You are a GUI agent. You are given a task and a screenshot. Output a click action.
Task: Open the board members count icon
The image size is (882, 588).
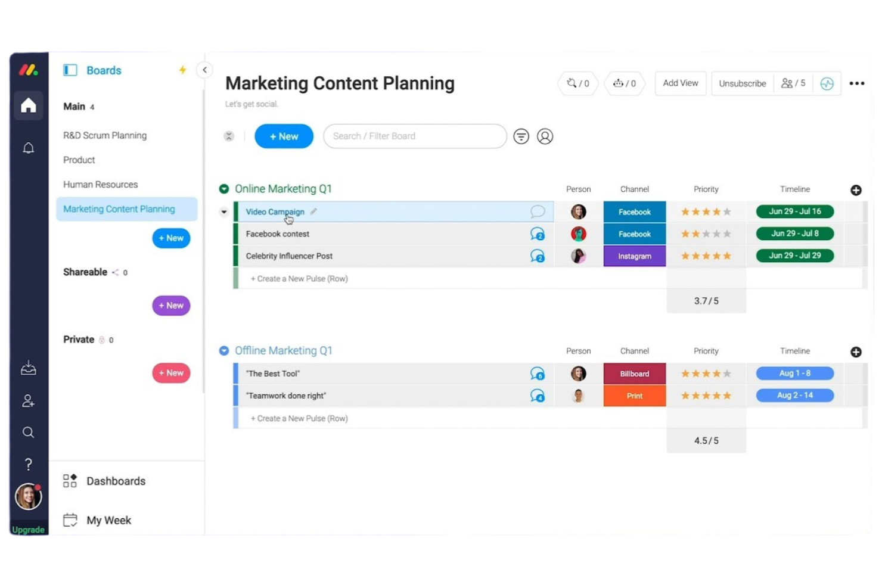pyautogui.click(x=793, y=83)
